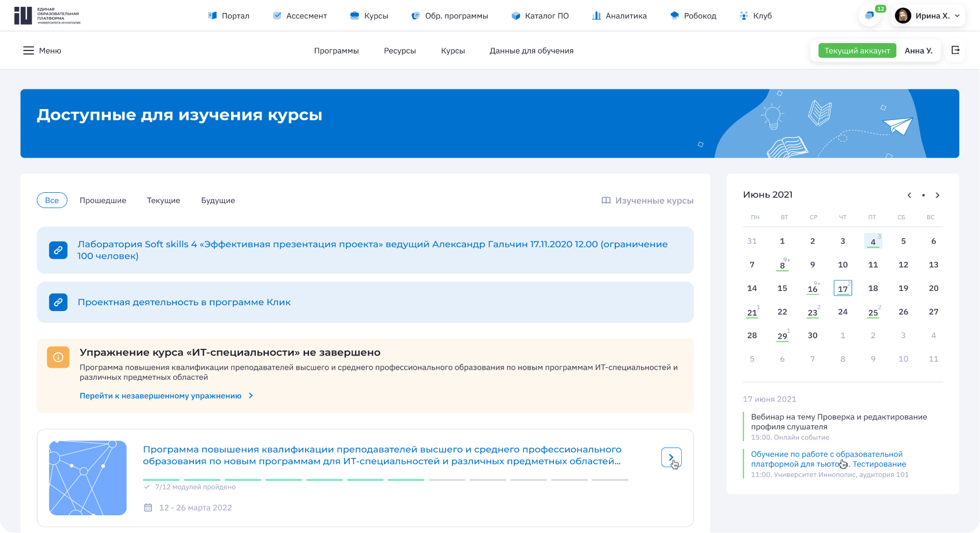Open the chat notifications with badge 12
The width and height of the screenshot is (980, 533).
pos(870,15)
